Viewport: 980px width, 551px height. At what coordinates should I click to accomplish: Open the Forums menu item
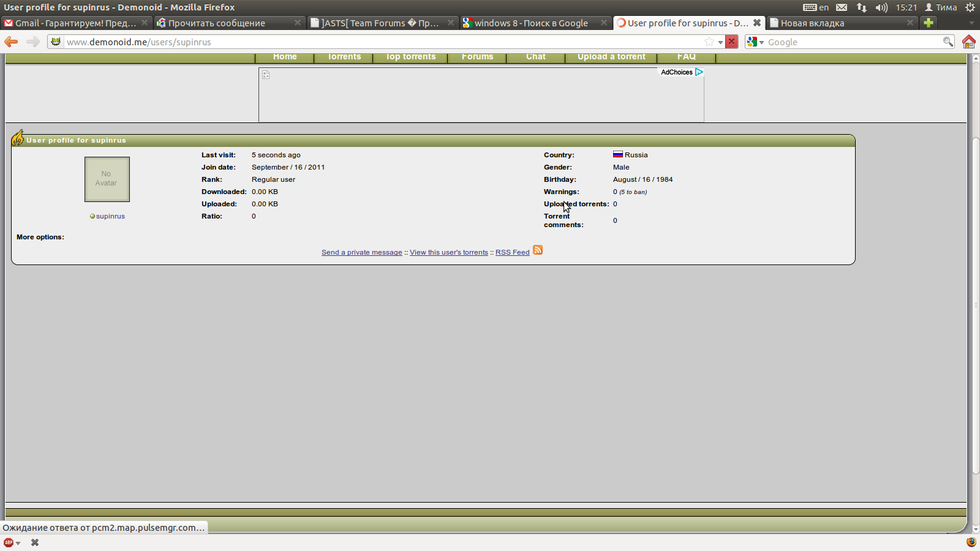tap(478, 57)
